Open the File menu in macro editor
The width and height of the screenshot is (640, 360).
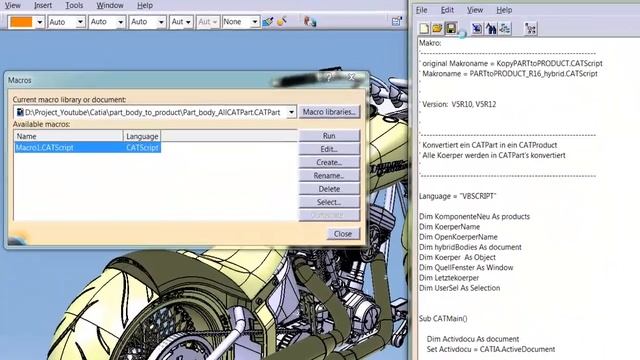point(422,10)
